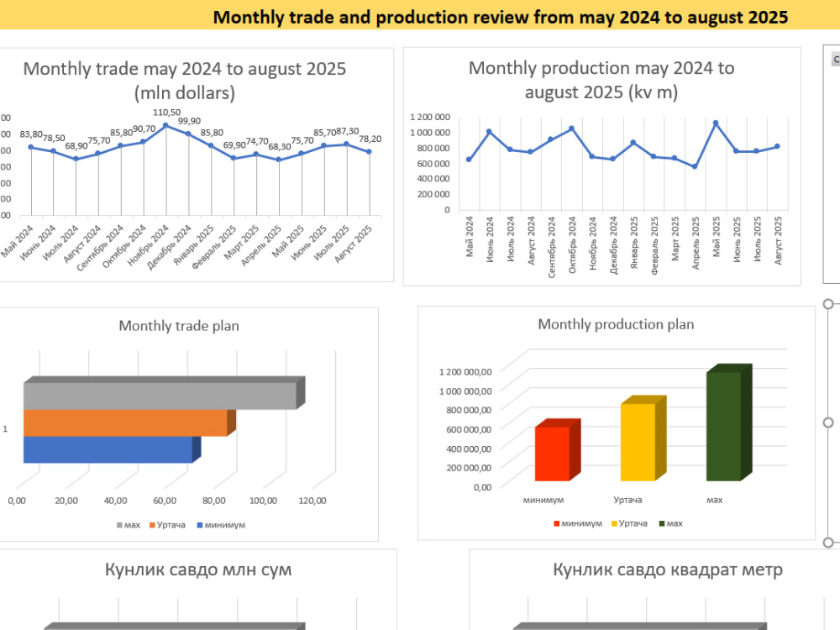Click 'Сентябрь 2024' axis label in production chart
Image resolution: width=840 pixels, height=630 pixels.
551,247
